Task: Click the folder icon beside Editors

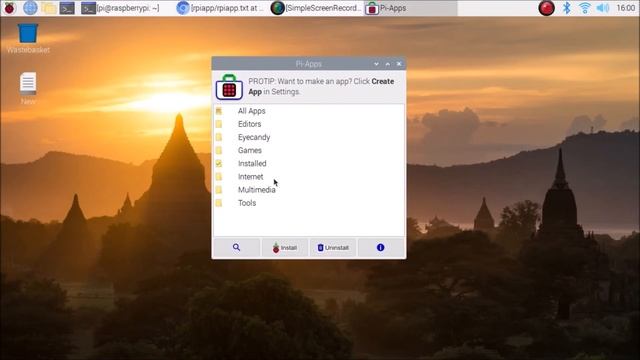Action: click(219, 124)
